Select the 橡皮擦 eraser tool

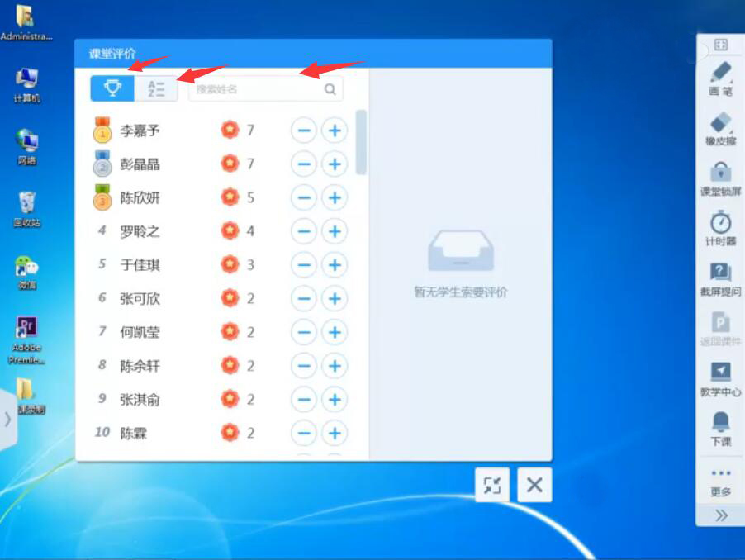(721, 129)
